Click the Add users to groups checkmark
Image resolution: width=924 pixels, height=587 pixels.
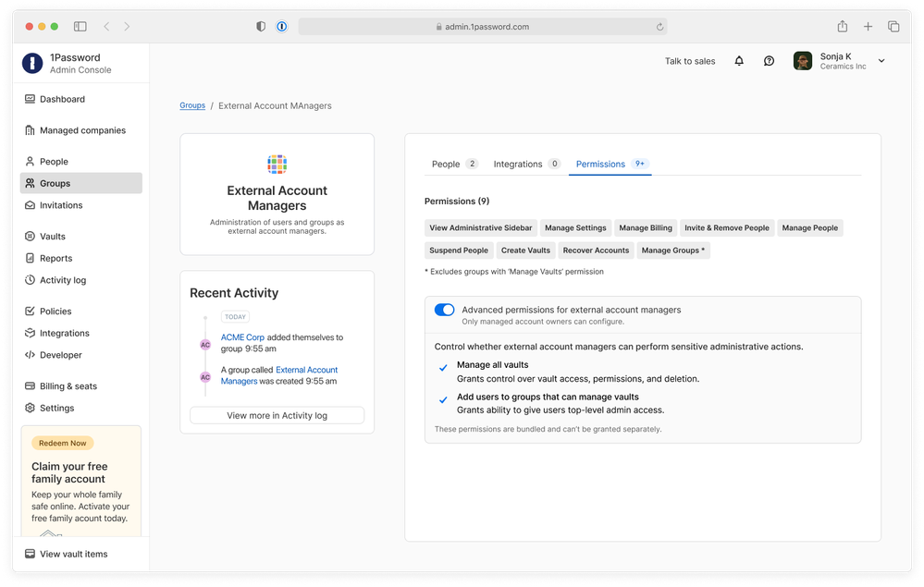pyautogui.click(x=443, y=399)
